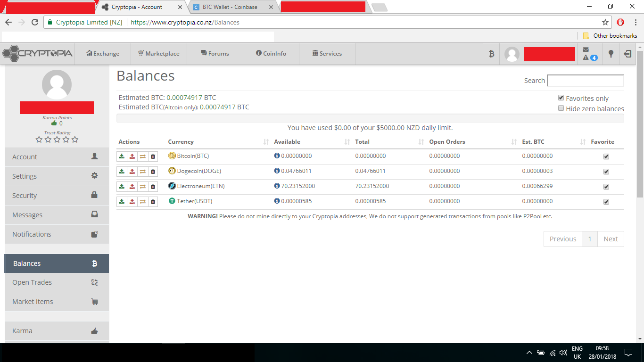Reload the page in the browser
Viewport: 644px width, 362px height.
(34, 22)
